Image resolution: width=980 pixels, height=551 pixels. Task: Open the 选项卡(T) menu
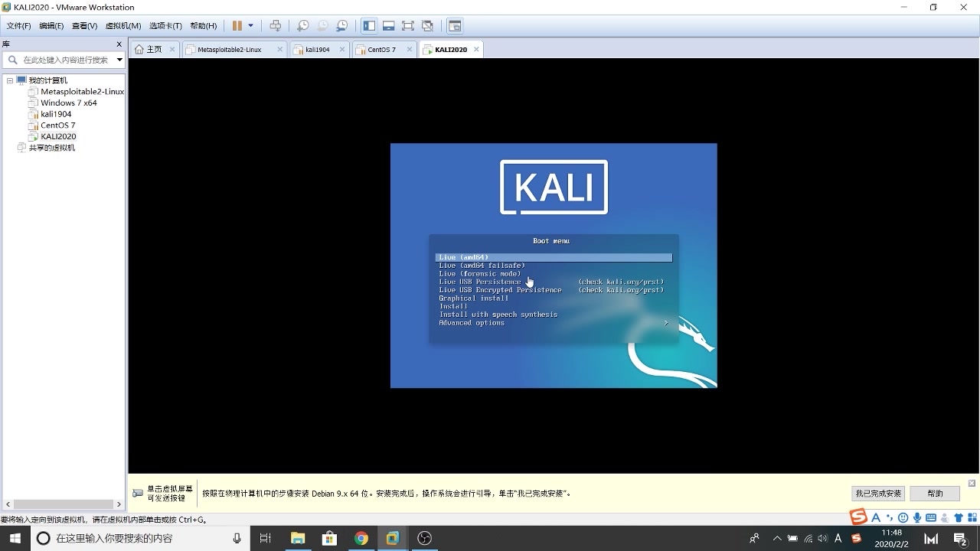165,25
